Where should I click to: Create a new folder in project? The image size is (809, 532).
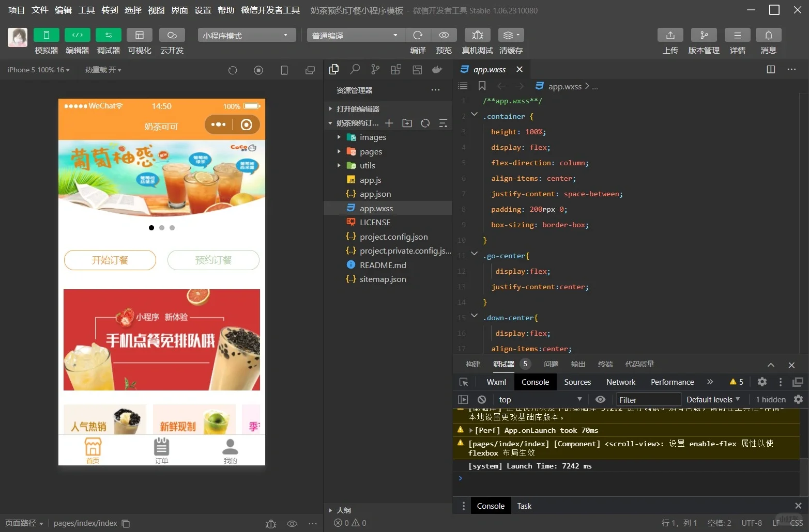(x=407, y=123)
